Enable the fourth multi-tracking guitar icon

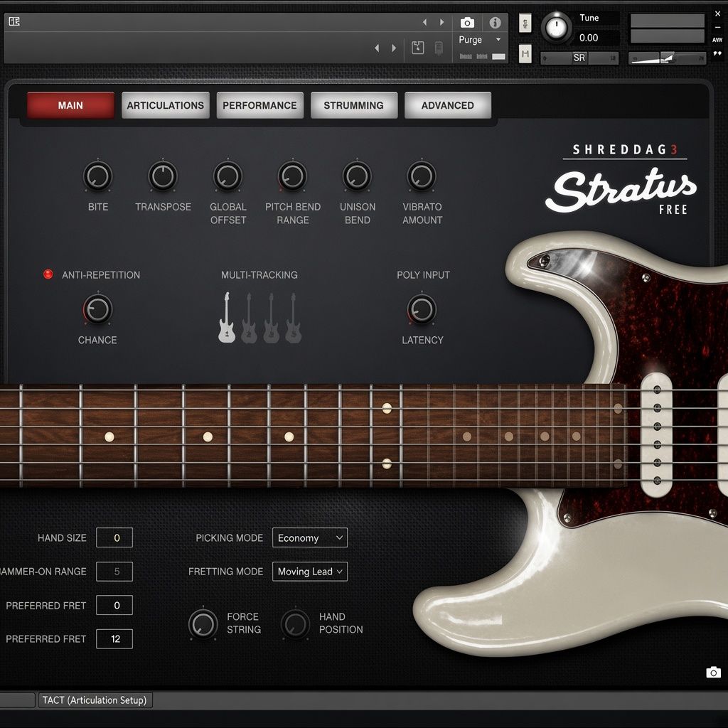[x=293, y=318]
